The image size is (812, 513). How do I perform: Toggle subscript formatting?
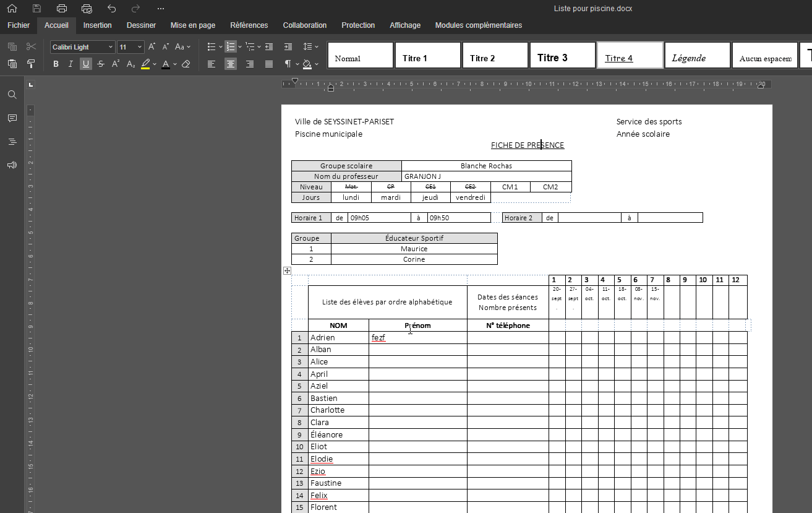coord(130,64)
